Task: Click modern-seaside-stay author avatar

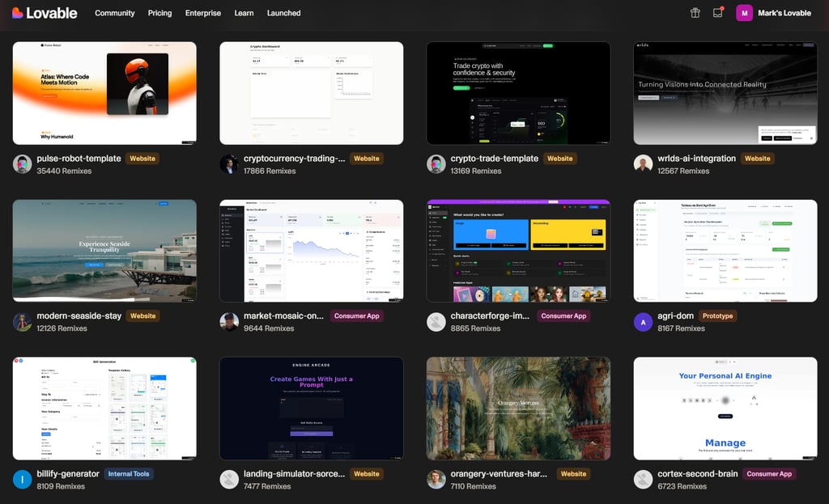Action: tap(22, 322)
